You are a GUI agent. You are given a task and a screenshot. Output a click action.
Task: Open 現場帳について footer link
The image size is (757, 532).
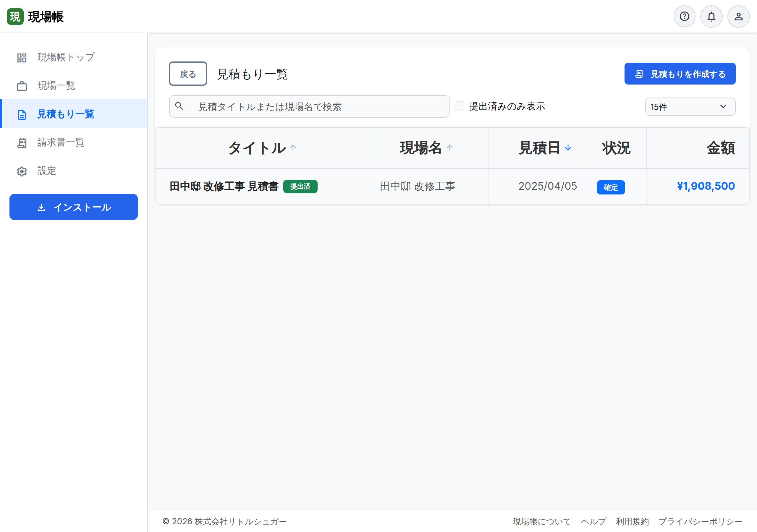point(541,521)
